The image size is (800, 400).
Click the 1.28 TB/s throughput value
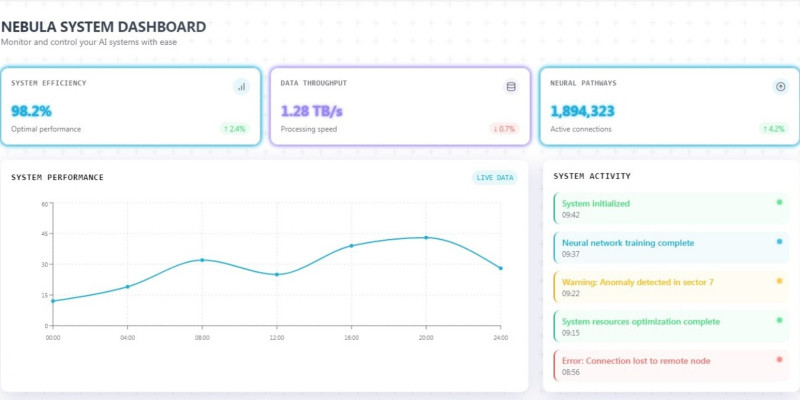tap(312, 111)
